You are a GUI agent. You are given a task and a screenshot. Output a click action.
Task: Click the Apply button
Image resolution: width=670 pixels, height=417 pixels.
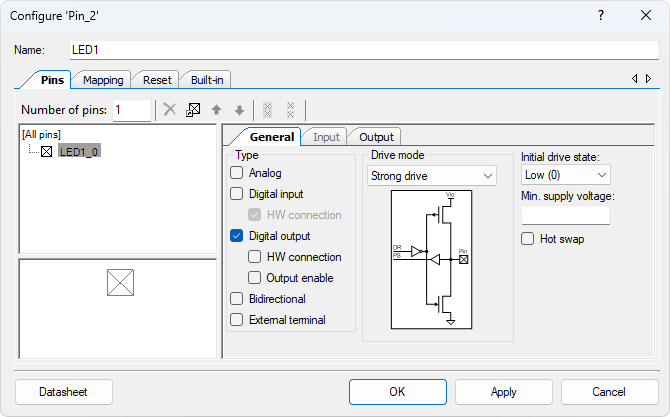pos(504,392)
